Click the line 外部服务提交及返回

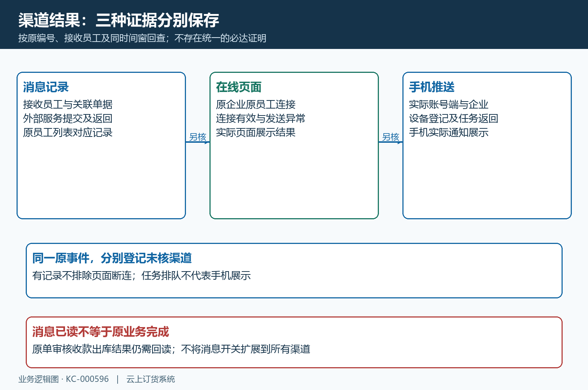[68, 118]
